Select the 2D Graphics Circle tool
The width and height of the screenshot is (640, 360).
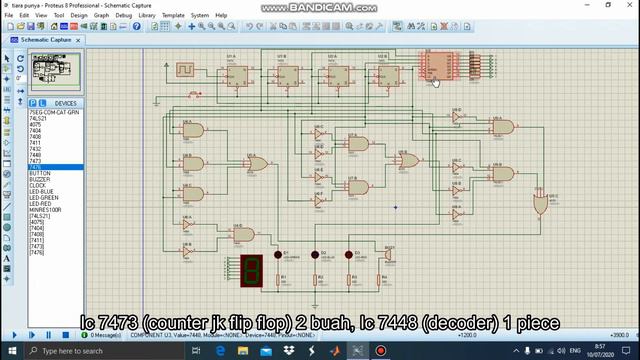point(7,227)
